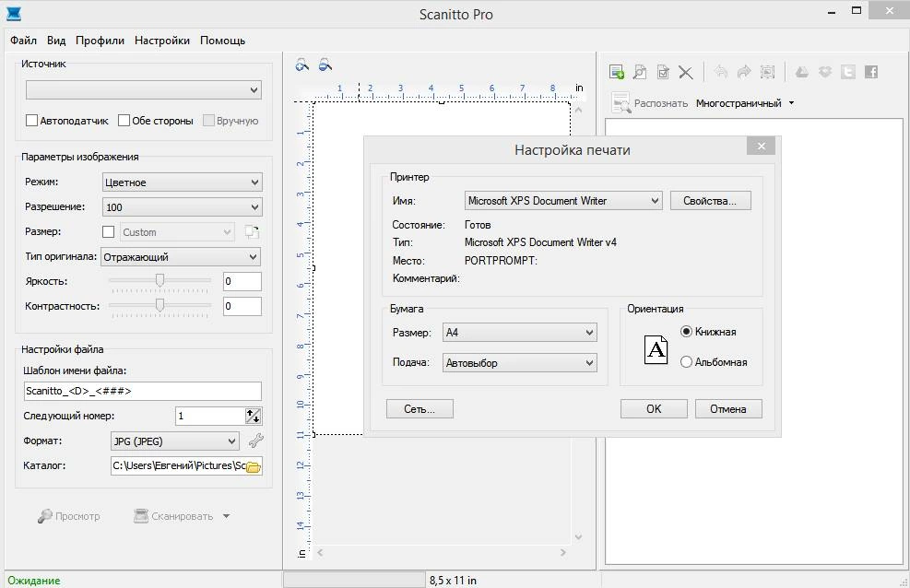Open the paper Размер dropdown showing A4
This screenshot has width=910, height=588.
519,333
